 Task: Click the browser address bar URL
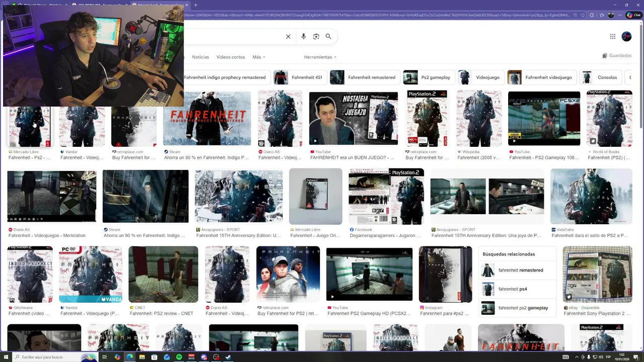[x=377, y=15]
